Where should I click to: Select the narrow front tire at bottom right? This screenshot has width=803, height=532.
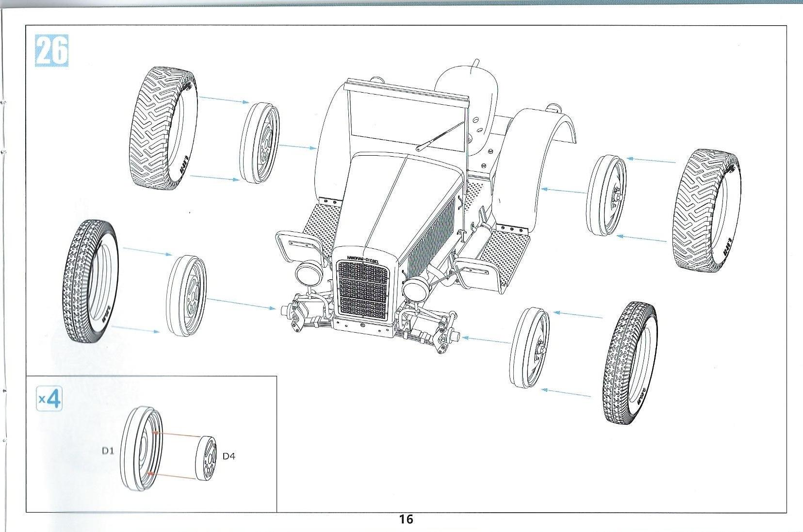click(x=630, y=363)
